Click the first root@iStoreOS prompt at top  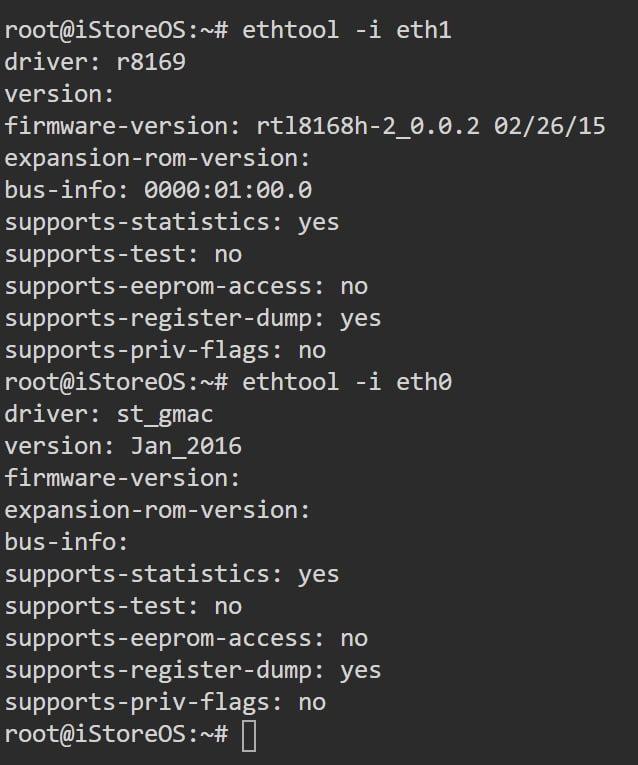[x=116, y=30]
